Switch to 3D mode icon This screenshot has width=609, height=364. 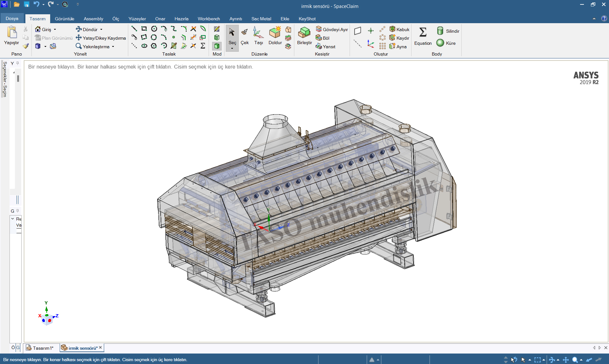(x=217, y=46)
